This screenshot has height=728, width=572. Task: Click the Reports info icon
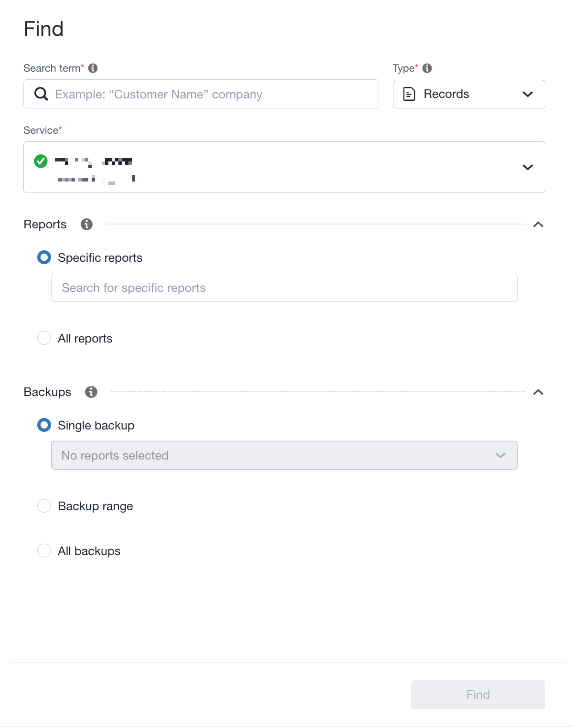(86, 224)
